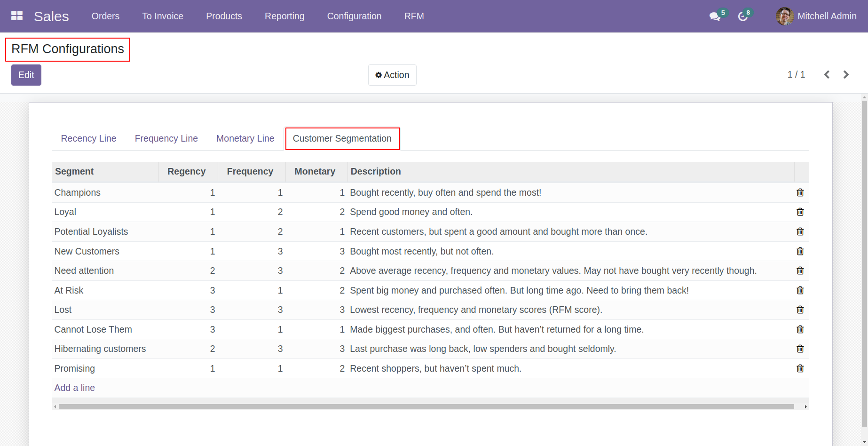The width and height of the screenshot is (868, 446).
Task: Sort by the Monetary column header
Action: click(x=316, y=172)
